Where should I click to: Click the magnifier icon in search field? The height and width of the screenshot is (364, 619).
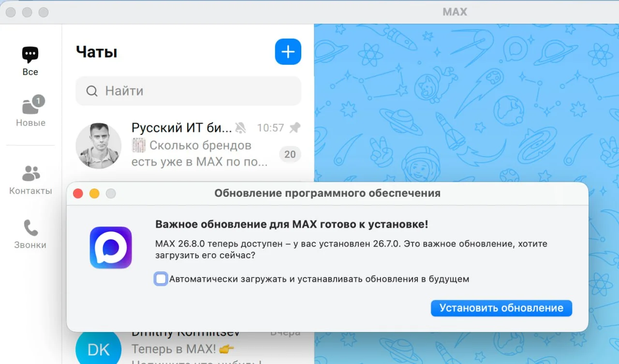[92, 91]
